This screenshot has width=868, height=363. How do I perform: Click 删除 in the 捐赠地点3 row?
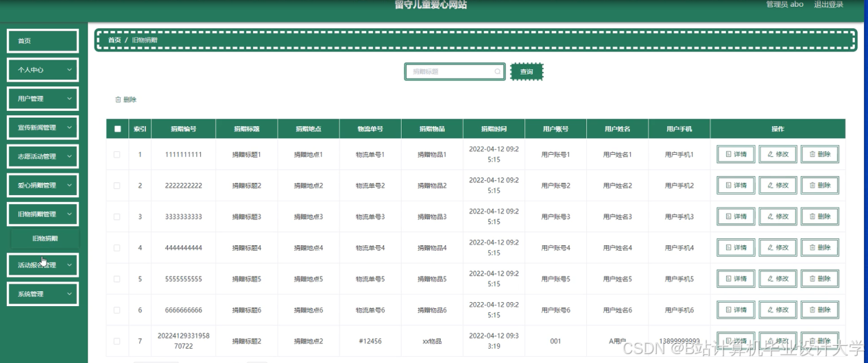pyautogui.click(x=819, y=216)
